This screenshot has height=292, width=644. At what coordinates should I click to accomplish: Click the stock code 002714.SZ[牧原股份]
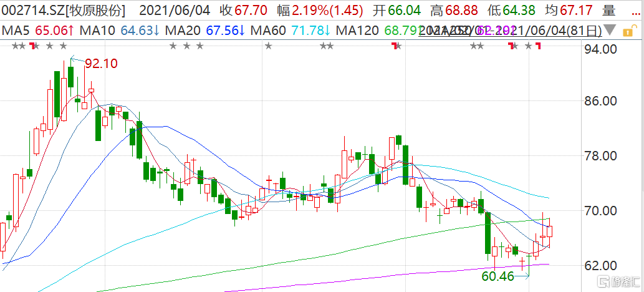point(63,10)
